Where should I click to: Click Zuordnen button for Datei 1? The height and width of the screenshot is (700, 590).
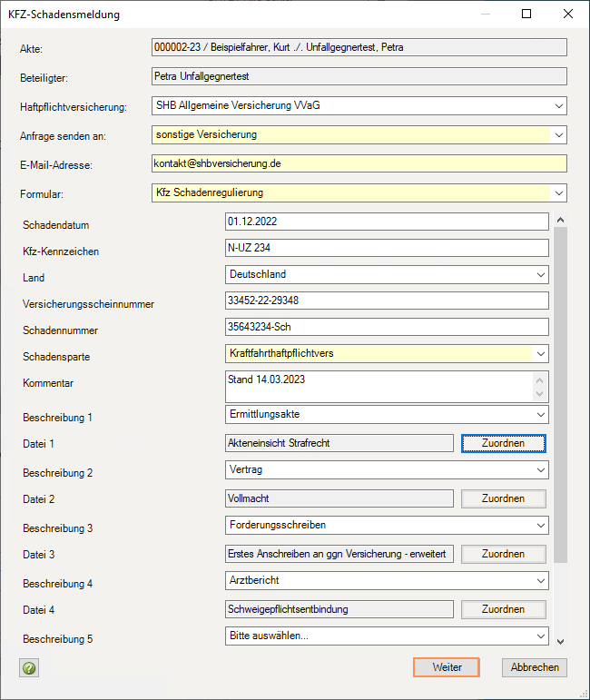coord(504,443)
